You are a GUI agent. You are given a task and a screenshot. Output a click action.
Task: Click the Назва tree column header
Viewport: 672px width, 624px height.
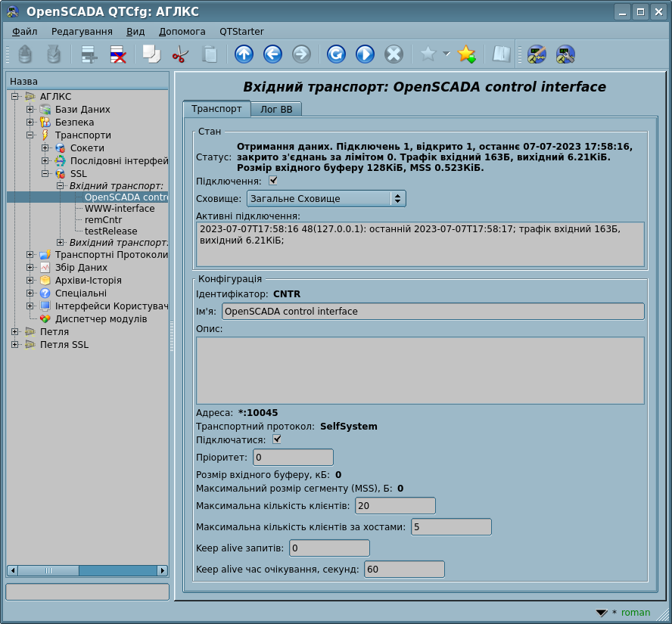[88, 82]
